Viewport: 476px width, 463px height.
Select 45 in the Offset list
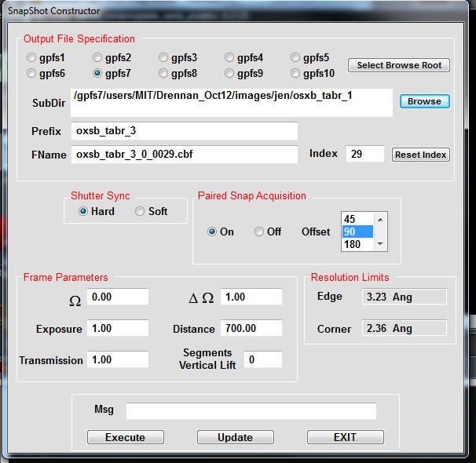click(x=358, y=220)
